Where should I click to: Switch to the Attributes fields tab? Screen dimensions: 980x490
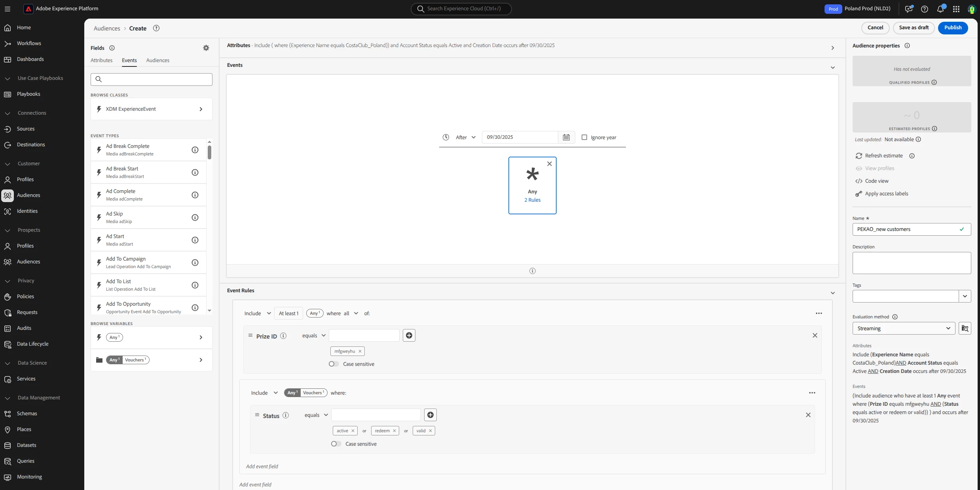[x=101, y=60]
